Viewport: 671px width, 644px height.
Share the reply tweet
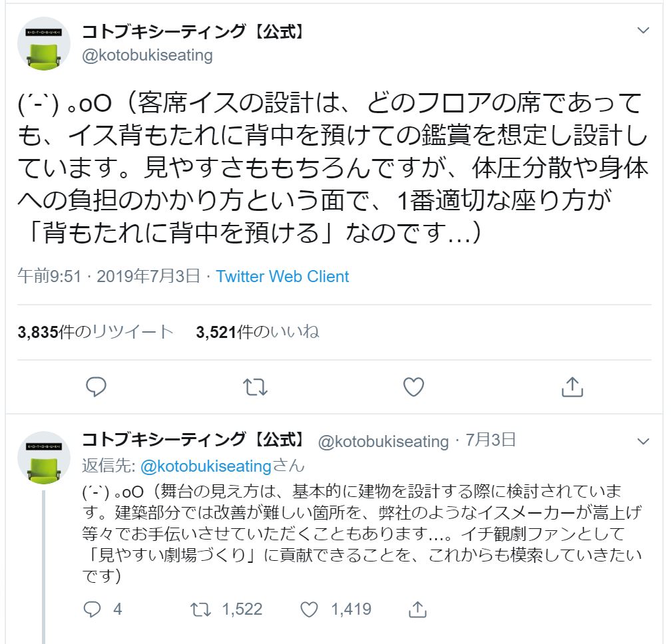click(417, 609)
